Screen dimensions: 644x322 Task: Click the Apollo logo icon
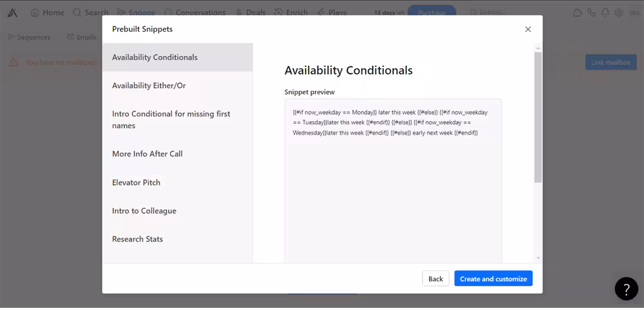coord(14,12)
